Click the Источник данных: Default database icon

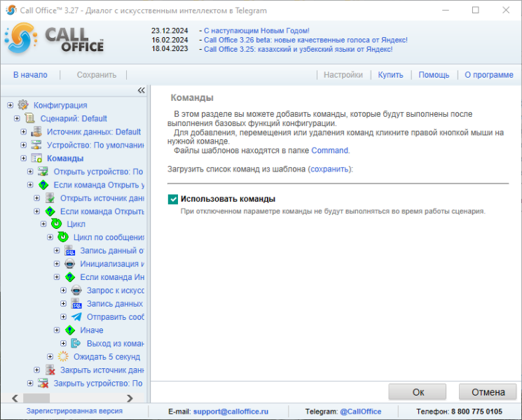36,132
